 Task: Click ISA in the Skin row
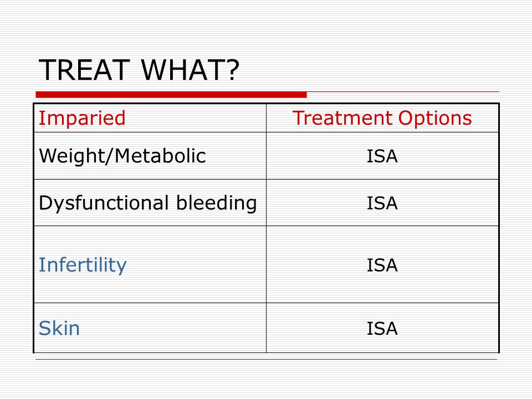(x=382, y=329)
